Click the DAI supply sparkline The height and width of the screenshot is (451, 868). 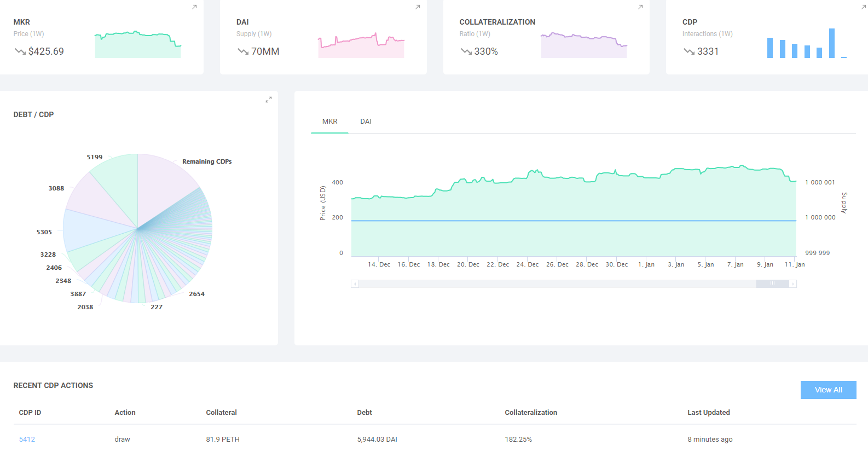361,45
